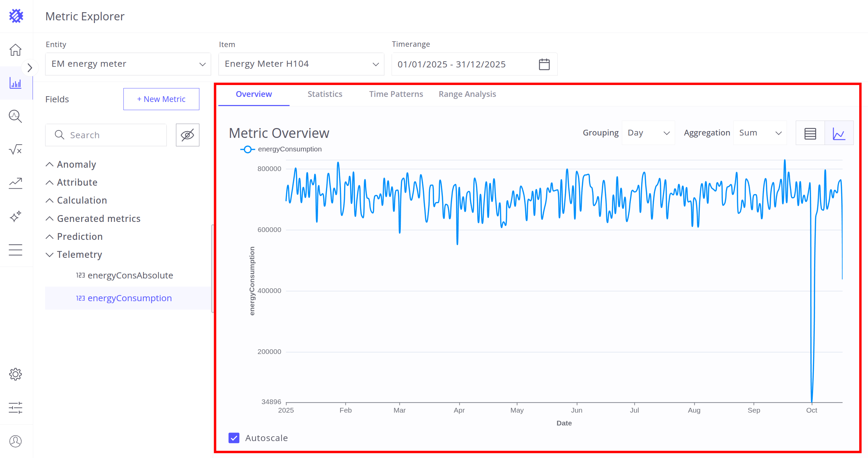This screenshot has height=458, width=868.
Task: Open the user profile icon
Action: [16, 441]
